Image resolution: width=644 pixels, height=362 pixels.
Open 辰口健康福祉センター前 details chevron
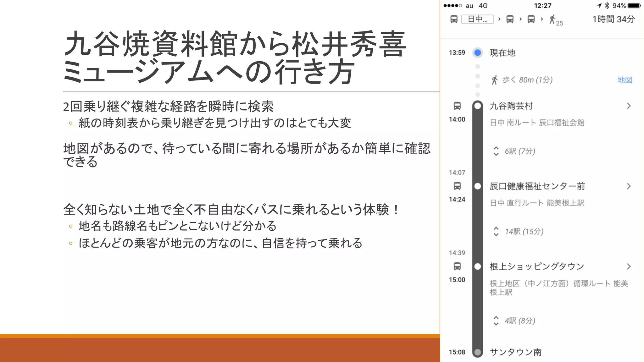coord(629,186)
